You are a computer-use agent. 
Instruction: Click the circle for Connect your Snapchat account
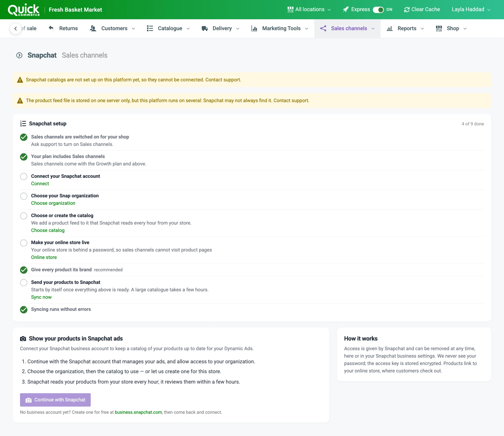point(24,177)
